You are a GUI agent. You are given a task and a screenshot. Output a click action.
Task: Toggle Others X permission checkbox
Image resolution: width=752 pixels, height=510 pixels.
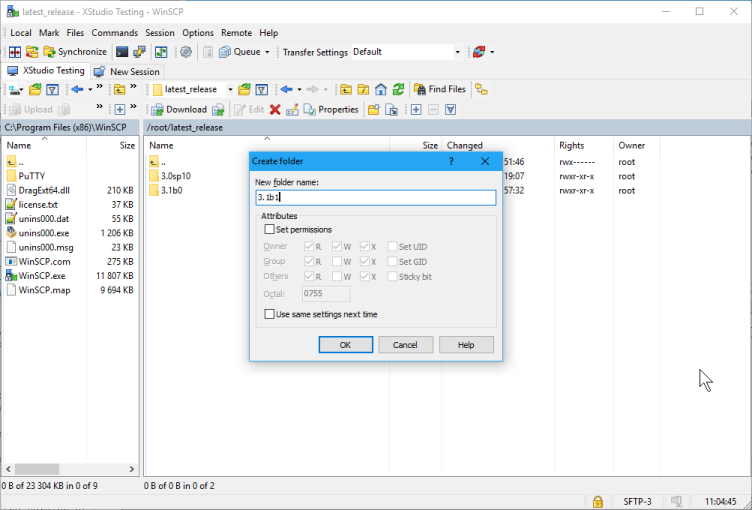point(364,277)
